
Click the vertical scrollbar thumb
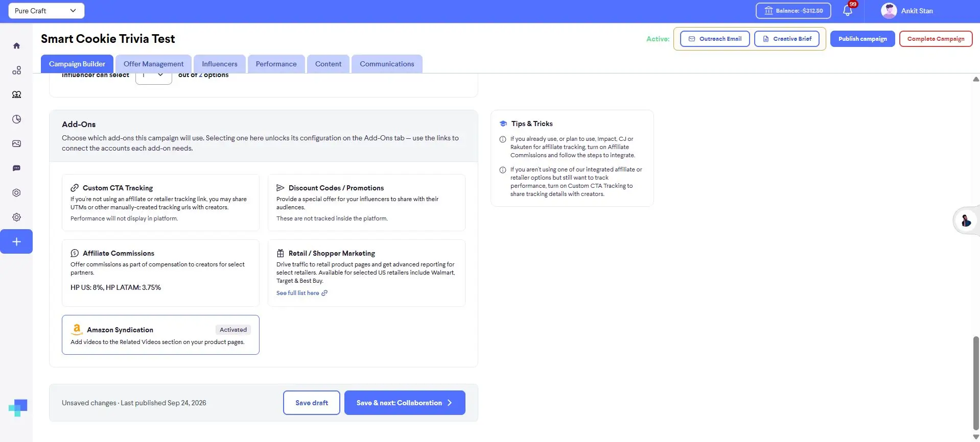[976, 383]
